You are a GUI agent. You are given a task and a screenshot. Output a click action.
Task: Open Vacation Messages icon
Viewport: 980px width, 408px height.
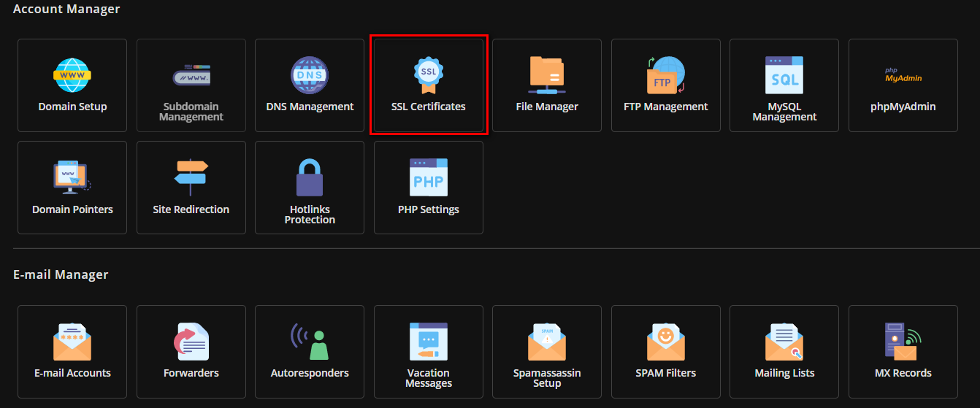click(429, 342)
